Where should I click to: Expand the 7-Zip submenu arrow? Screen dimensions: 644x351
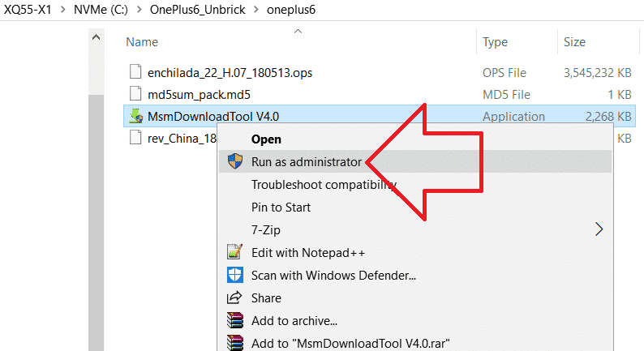(599, 229)
